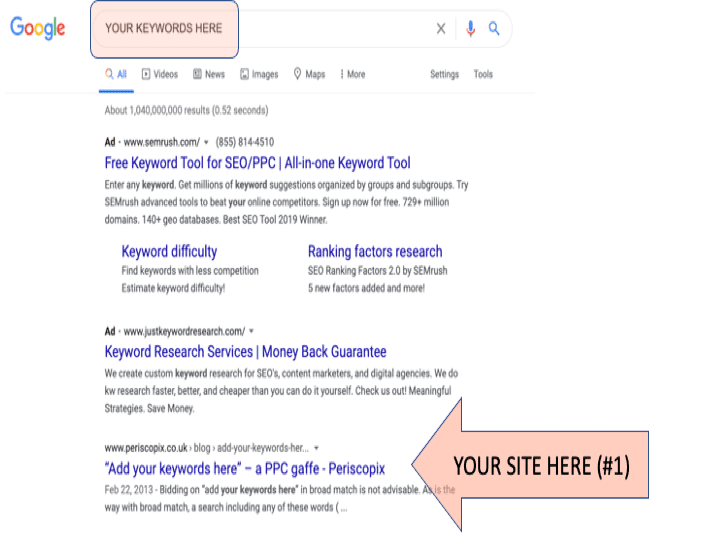The height and width of the screenshot is (540, 720).
Task: Click the Google logo
Action: [x=38, y=28]
